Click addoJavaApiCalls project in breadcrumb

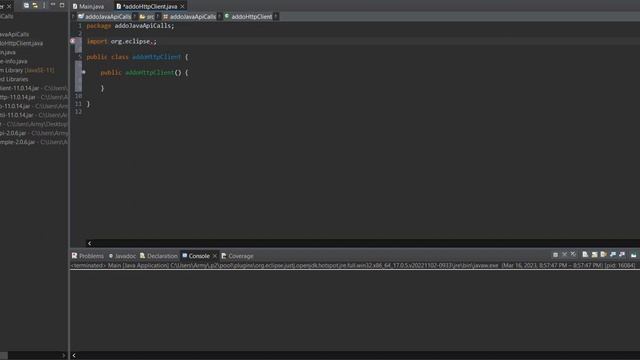[104, 17]
